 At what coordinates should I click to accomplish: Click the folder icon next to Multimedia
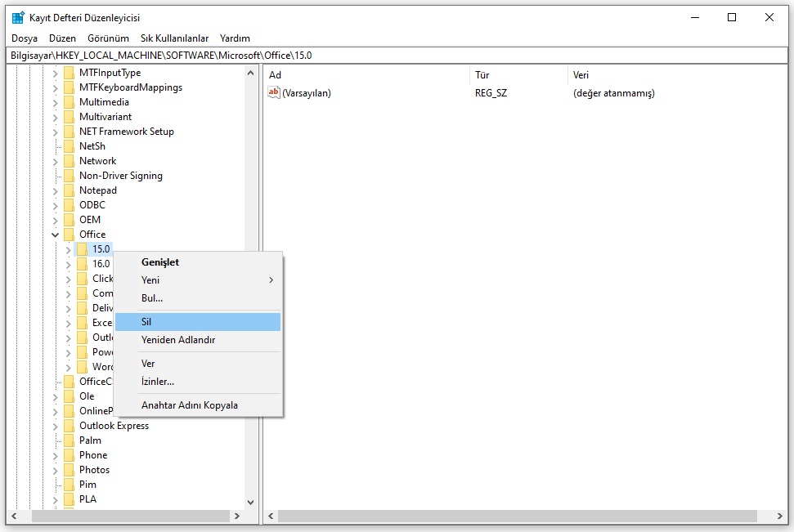[x=70, y=102]
